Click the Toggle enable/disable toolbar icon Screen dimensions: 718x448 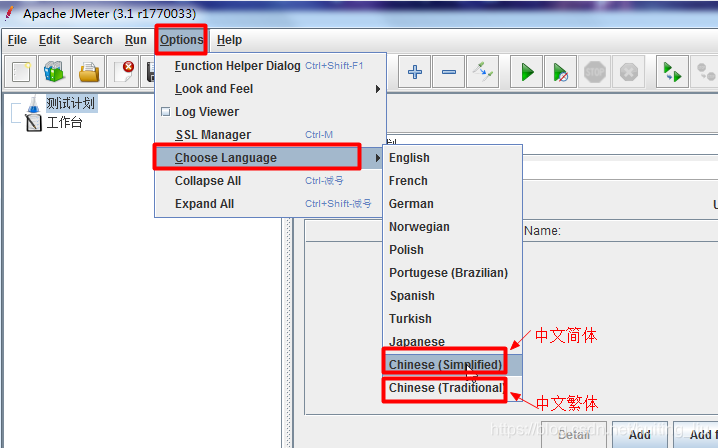coord(483,72)
